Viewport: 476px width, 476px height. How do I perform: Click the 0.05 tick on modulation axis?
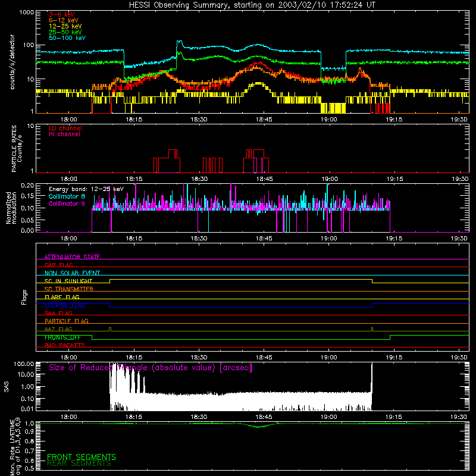pyautogui.click(x=27, y=220)
